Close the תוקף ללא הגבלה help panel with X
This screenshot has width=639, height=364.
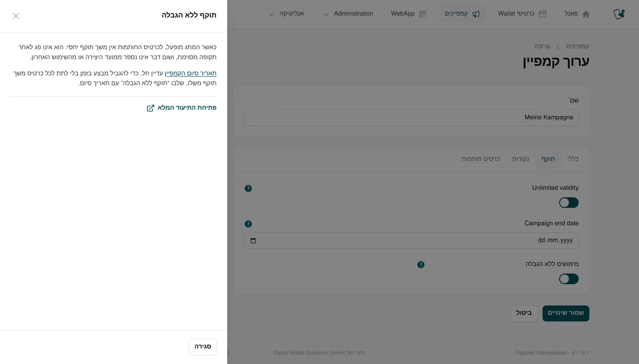(x=16, y=16)
